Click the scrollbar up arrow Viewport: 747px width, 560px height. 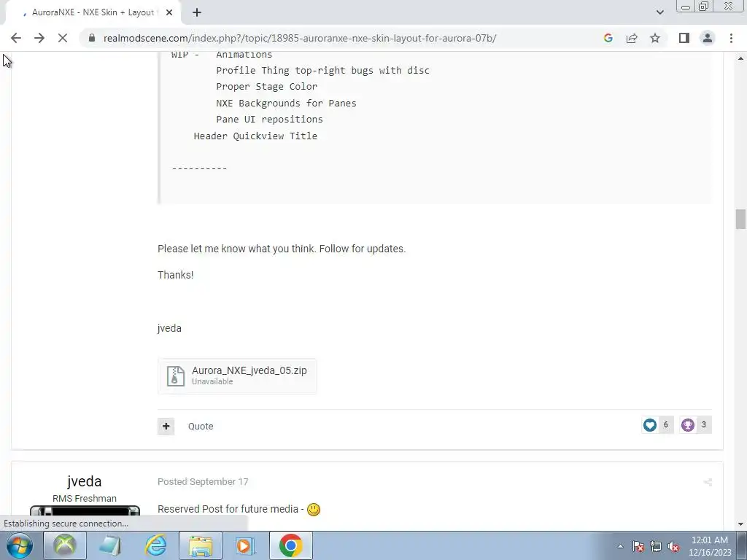740,58
